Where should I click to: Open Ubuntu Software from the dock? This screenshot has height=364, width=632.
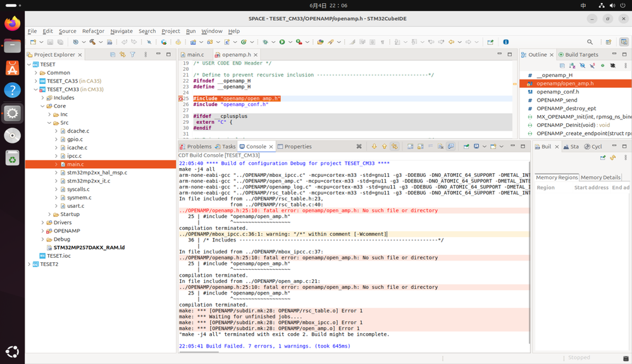pos(12,68)
